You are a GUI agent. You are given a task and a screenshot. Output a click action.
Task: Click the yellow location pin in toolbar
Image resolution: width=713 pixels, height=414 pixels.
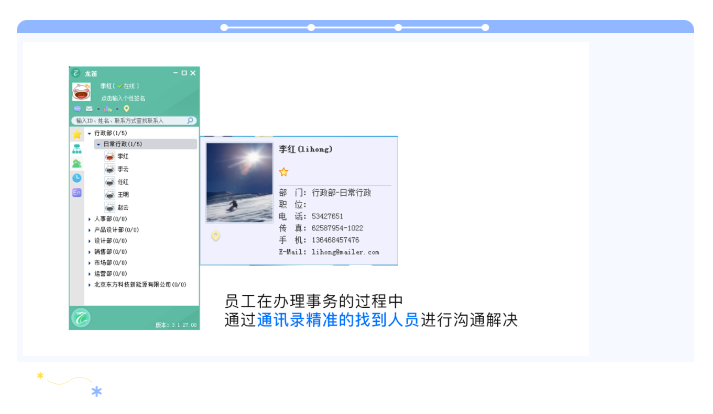tap(126, 109)
